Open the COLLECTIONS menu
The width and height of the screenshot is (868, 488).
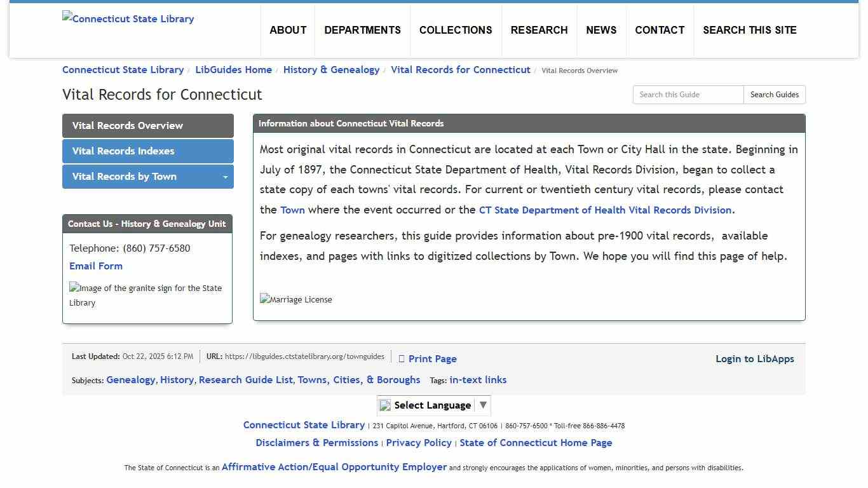455,30
